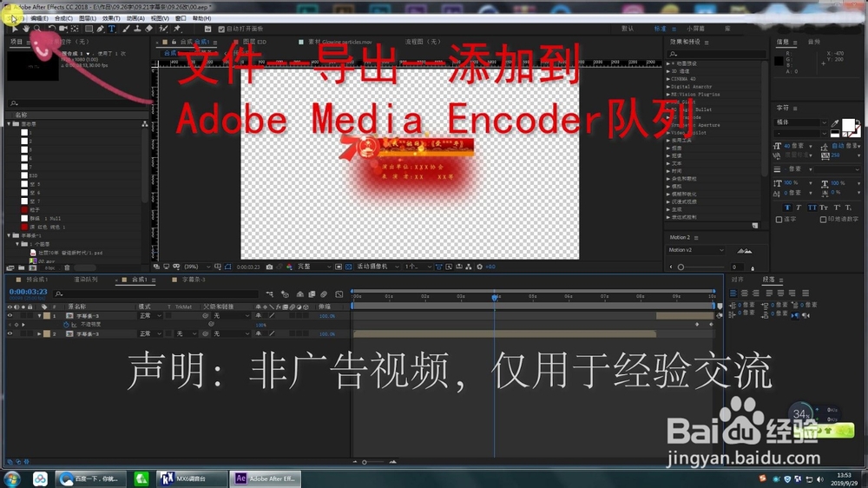Viewport: 868px width, 488px height.
Task: Toggle auto-open panels checkbox in toolbar
Action: tap(221, 29)
